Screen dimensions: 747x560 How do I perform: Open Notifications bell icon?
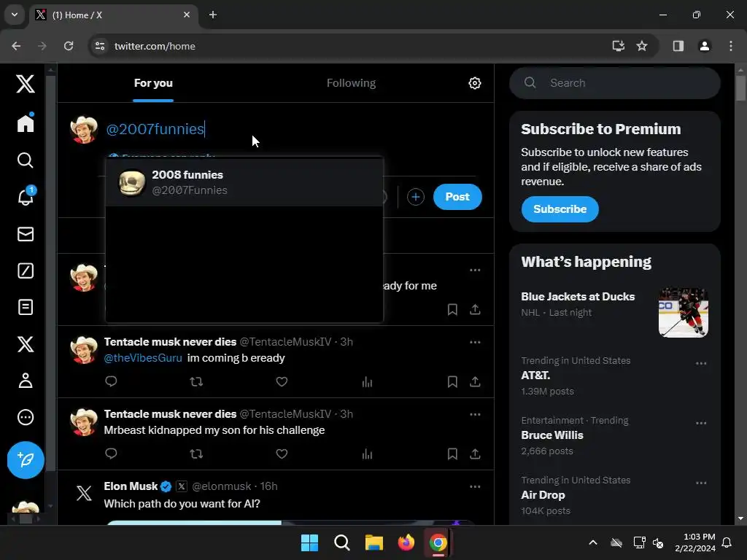tap(26, 196)
